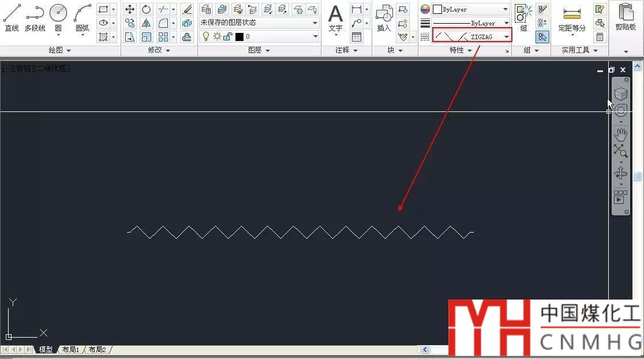Toggle the layer freeze sun icon
Viewport: 644px width, 359px height.
point(216,36)
